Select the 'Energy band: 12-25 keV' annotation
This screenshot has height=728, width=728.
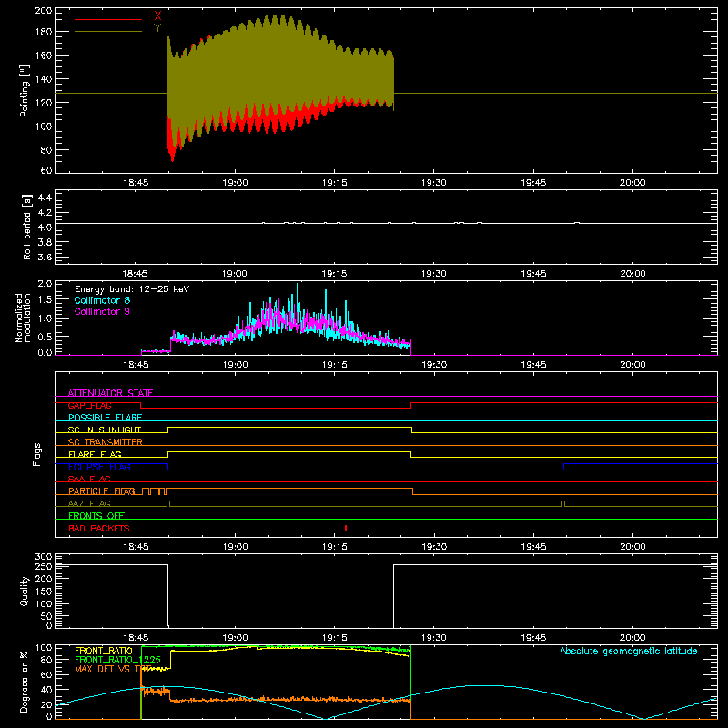pos(132,289)
